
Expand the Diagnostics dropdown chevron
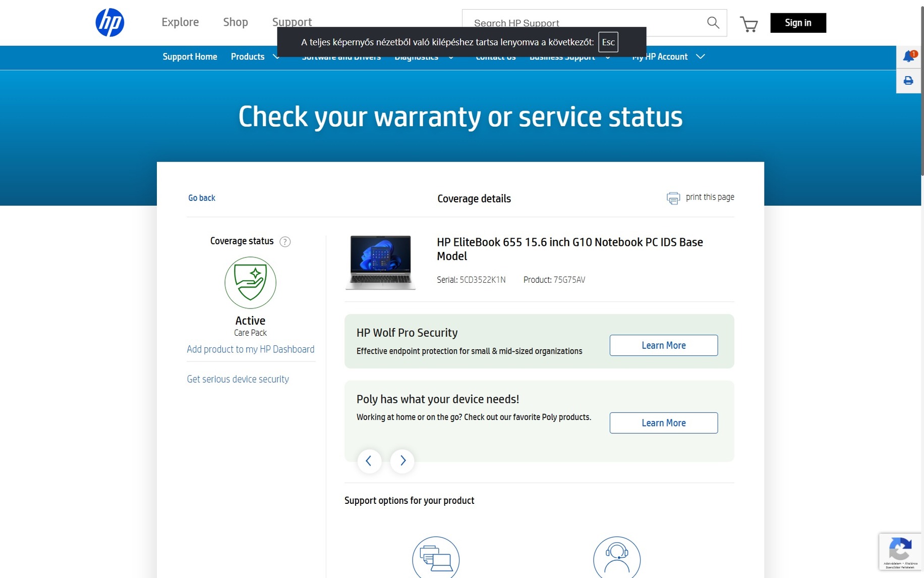pyautogui.click(x=451, y=58)
